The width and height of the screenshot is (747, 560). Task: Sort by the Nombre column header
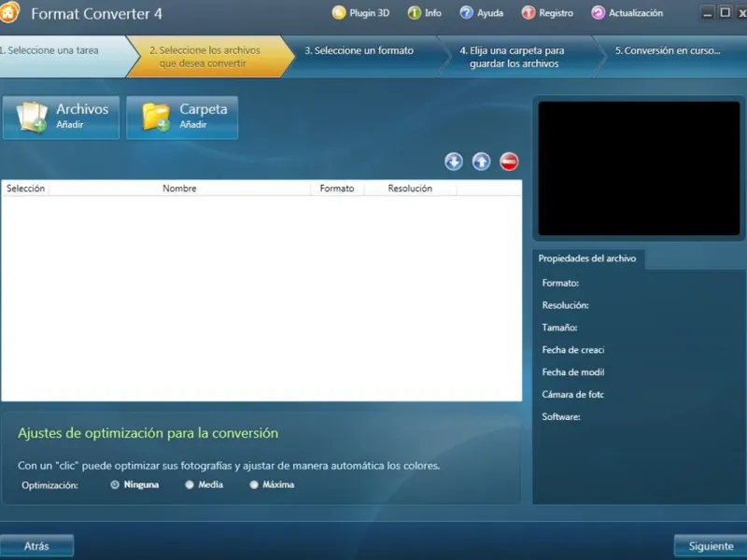point(179,189)
